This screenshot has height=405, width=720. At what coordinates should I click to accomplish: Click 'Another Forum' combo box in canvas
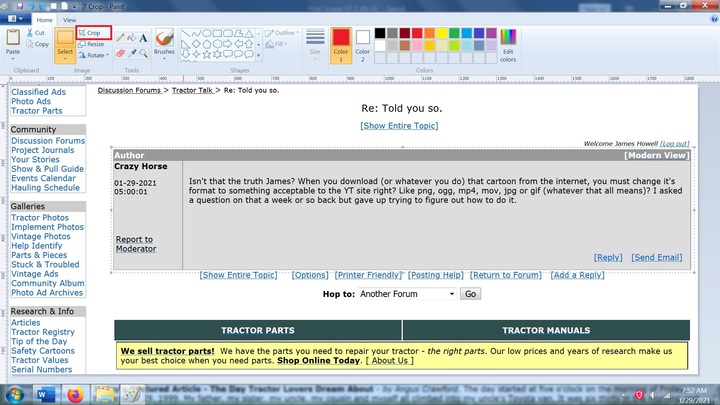tap(407, 294)
